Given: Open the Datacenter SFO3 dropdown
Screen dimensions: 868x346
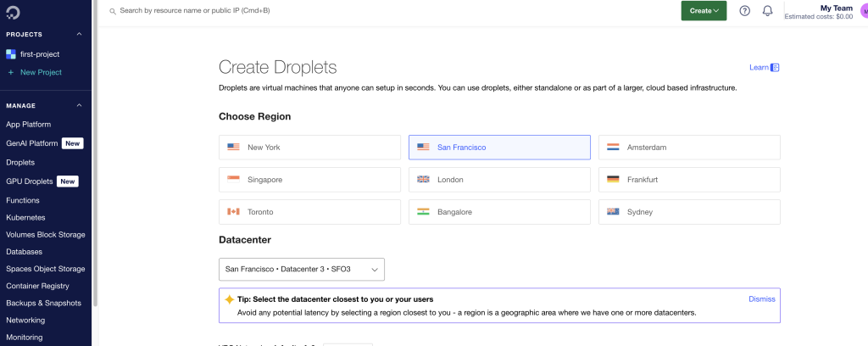Looking at the screenshot, I should tap(302, 270).
